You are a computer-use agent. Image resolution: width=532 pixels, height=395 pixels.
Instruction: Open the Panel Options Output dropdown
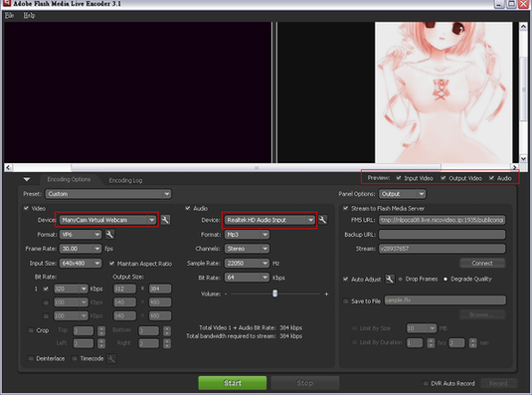pos(402,194)
